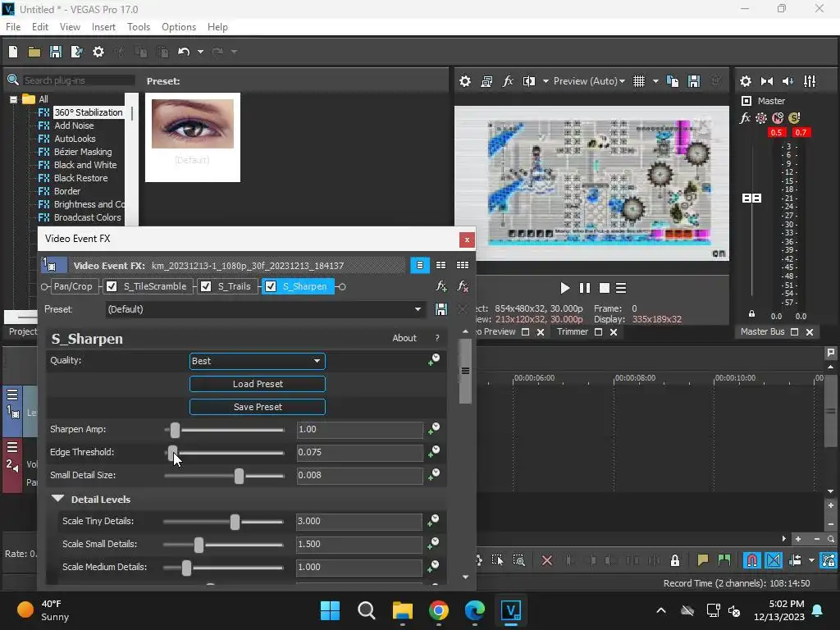Screen dimensions: 840x630
Task: Animate the Sharpen Amp parameter icon
Action: click(x=434, y=429)
